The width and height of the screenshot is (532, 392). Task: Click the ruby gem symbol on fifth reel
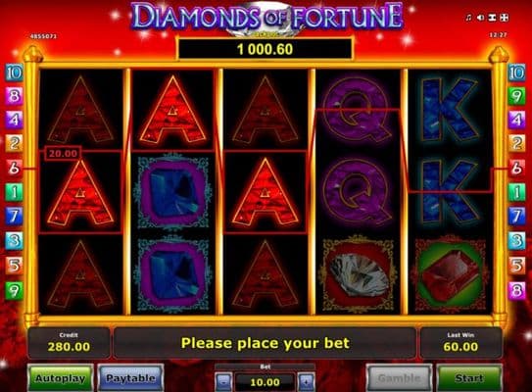click(450, 275)
